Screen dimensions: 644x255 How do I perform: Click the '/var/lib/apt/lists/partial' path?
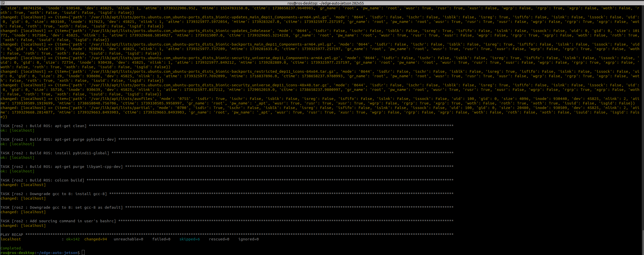pos(122,107)
